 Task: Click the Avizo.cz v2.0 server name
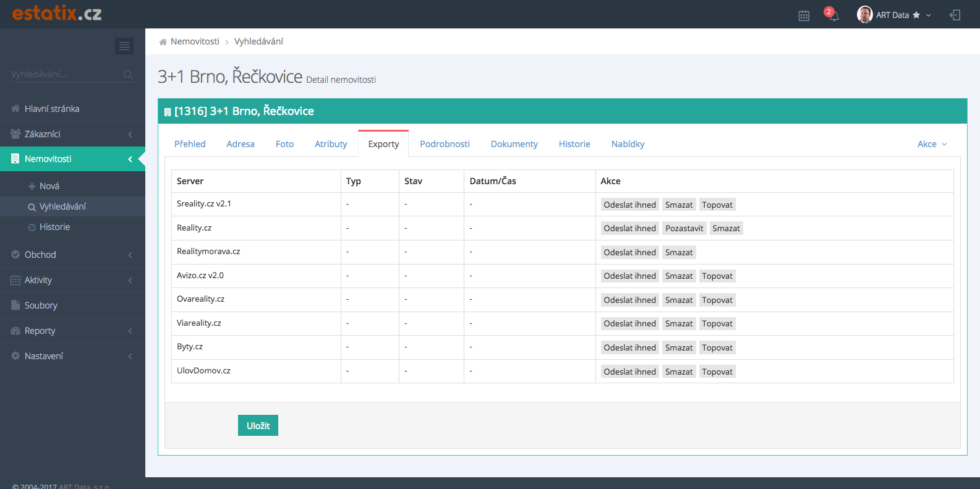tap(200, 276)
